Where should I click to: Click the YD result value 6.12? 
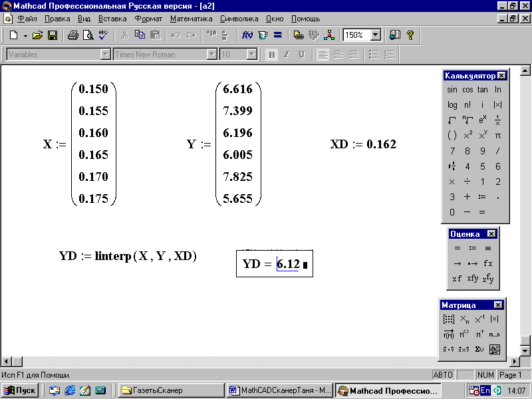288,264
